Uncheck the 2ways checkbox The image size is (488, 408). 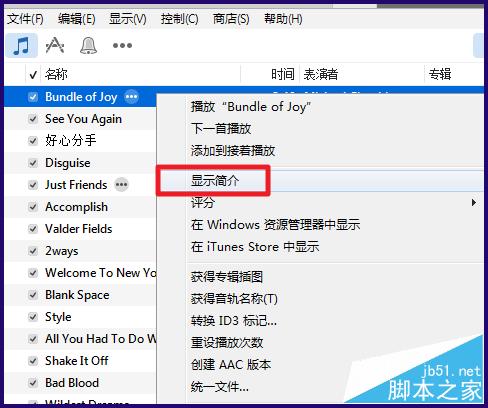click(x=33, y=251)
